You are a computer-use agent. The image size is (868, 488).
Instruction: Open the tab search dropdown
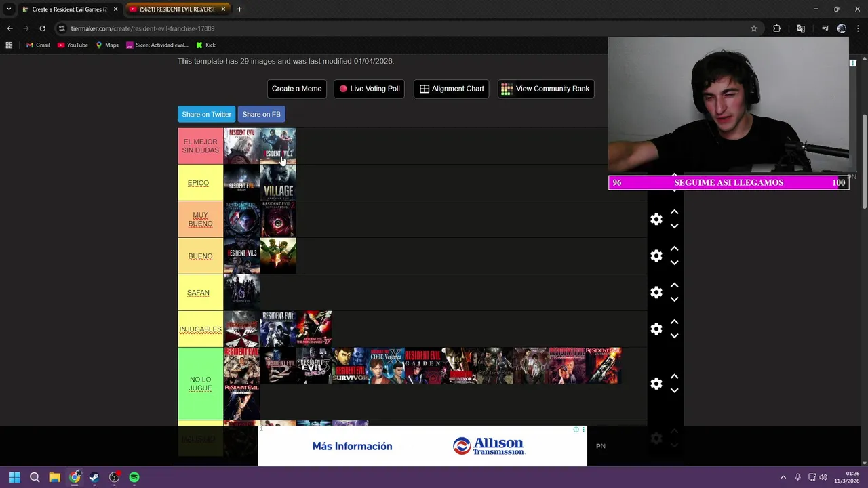pyautogui.click(x=9, y=9)
